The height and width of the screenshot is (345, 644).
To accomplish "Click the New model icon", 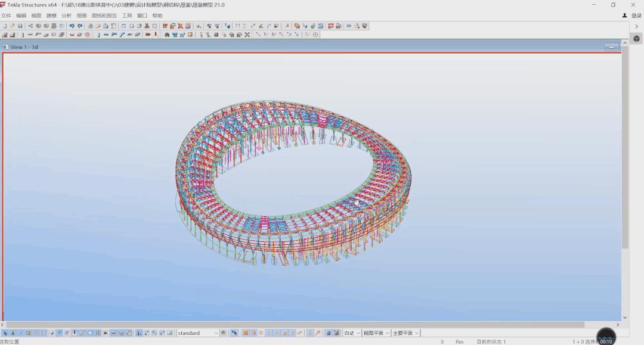I will click(x=4, y=26).
